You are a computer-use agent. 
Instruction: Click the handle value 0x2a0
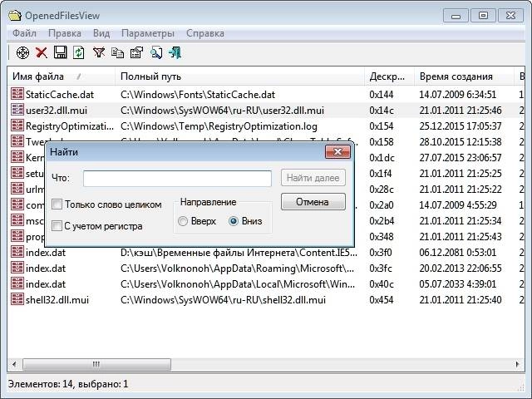pyautogui.click(x=382, y=205)
